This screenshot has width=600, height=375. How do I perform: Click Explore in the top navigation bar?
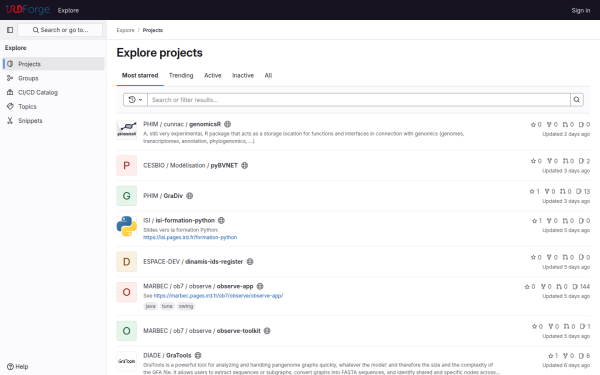[x=68, y=10]
